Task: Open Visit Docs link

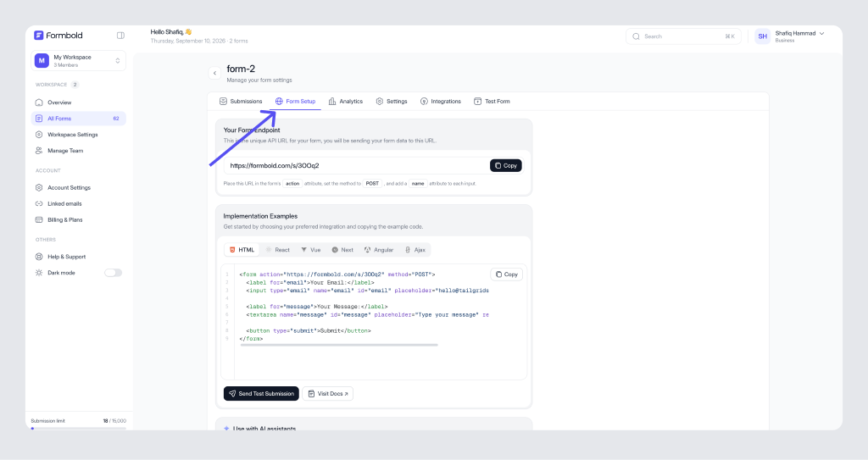Action: coord(328,394)
